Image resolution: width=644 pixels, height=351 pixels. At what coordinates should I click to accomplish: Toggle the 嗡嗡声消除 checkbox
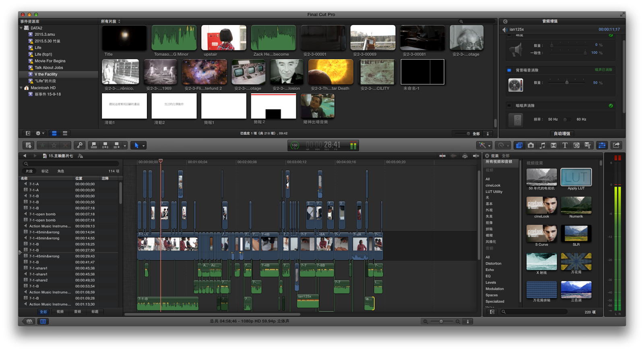coord(509,106)
